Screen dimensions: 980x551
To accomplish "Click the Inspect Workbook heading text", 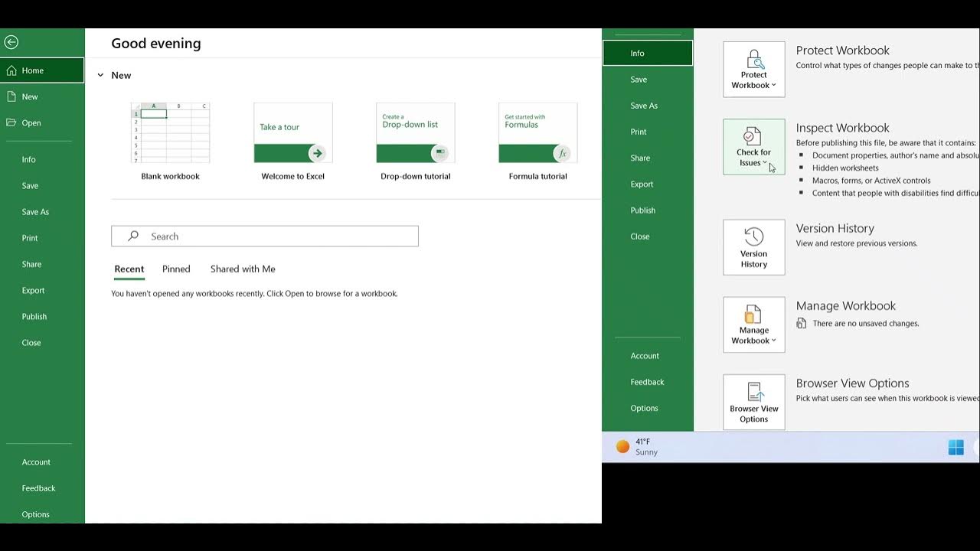I will (x=842, y=128).
